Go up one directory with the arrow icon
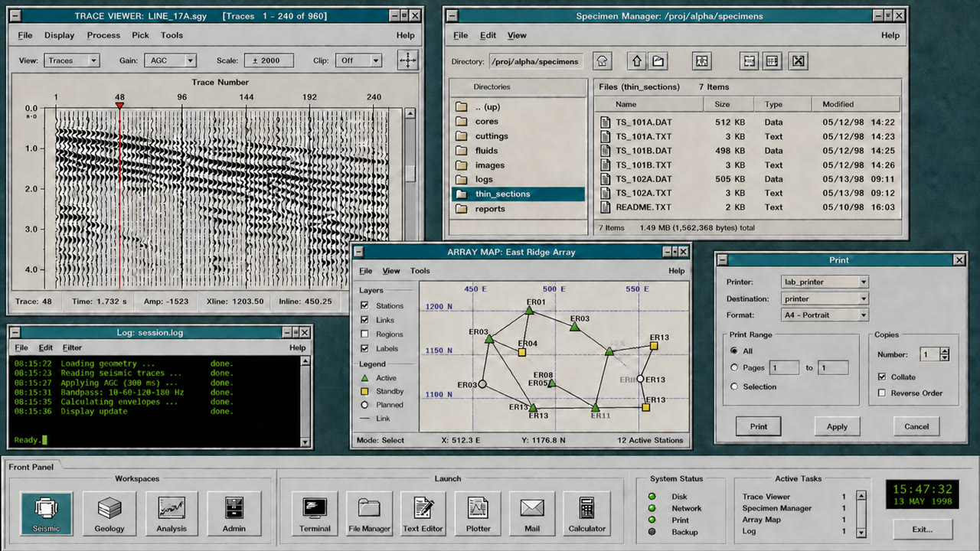 (635, 61)
